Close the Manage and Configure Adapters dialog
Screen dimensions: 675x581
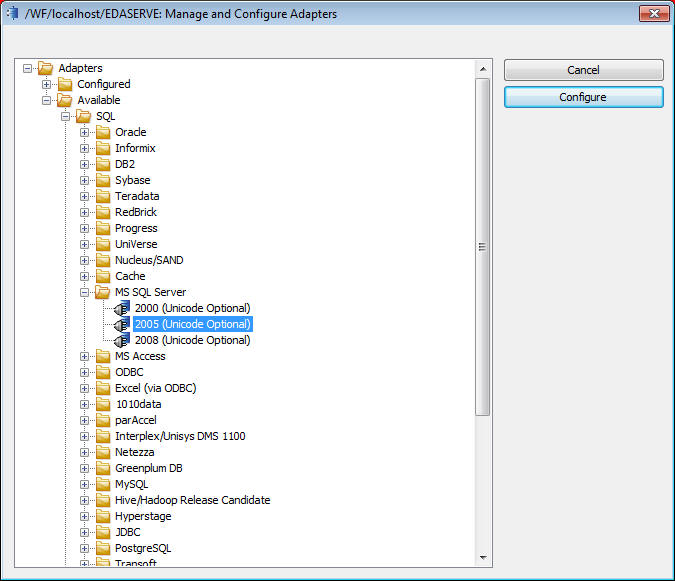[654, 13]
